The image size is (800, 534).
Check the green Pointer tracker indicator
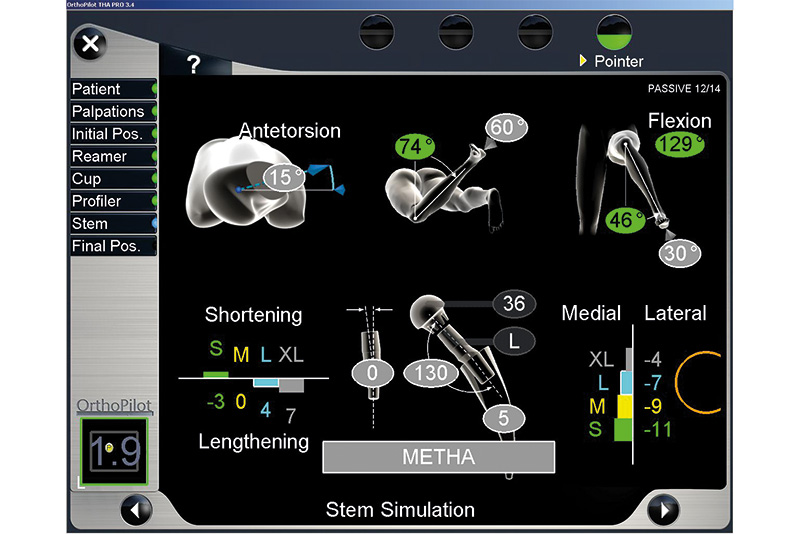pos(614,32)
